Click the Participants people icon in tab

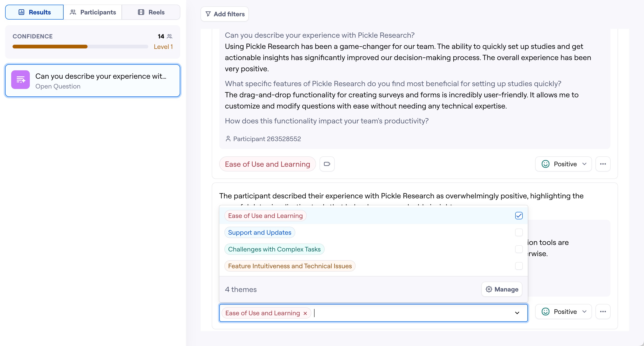(x=73, y=12)
